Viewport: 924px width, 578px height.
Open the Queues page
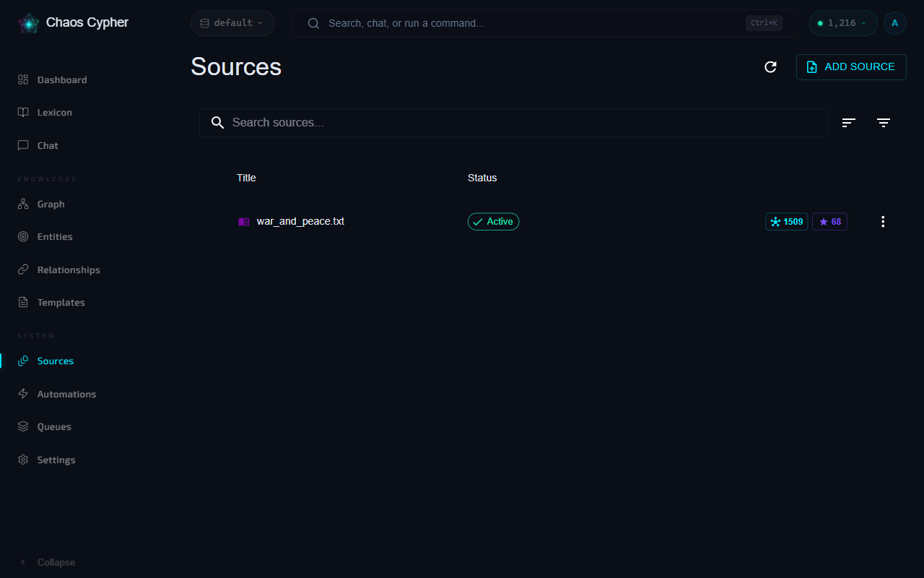[x=54, y=426]
